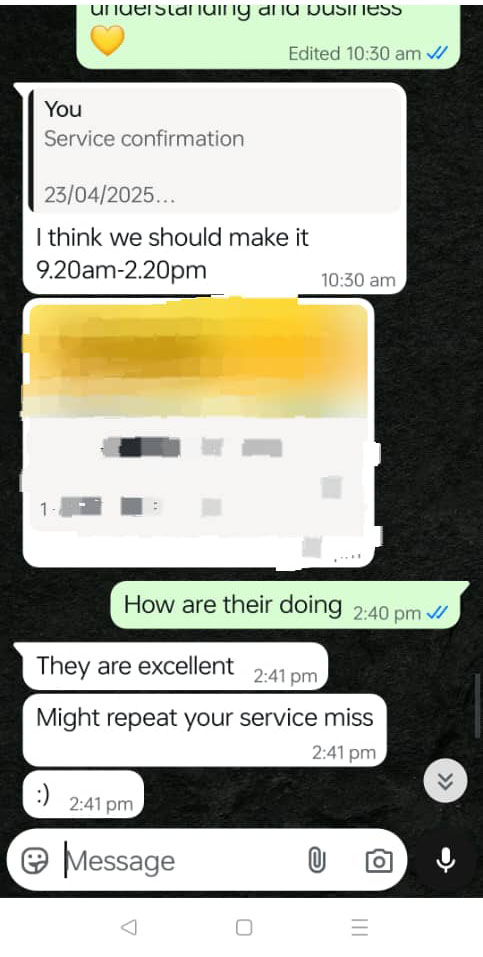The height and width of the screenshot is (957, 483).
Task: Select the 'They are excellent' message bubble
Action: click(x=175, y=666)
